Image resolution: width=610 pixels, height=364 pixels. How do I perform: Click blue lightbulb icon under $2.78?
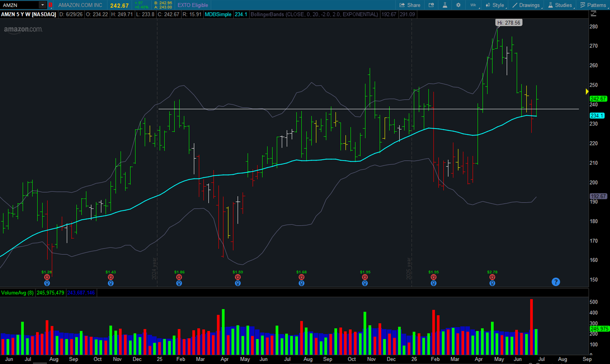[492, 284]
